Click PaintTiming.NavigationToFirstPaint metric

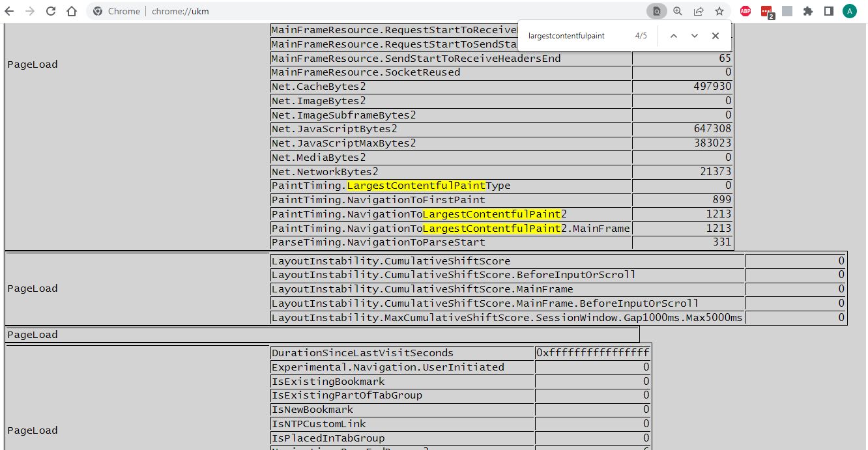(378, 200)
